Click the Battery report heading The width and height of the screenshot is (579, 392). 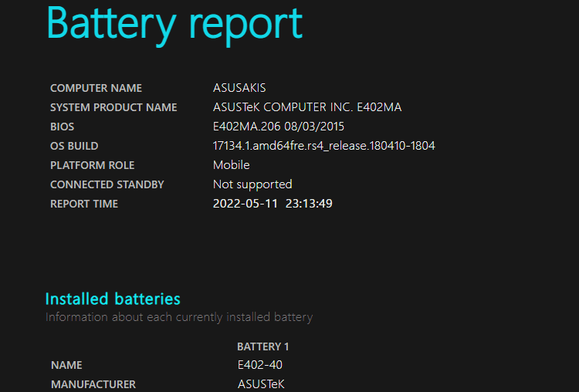tap(174, 25)
